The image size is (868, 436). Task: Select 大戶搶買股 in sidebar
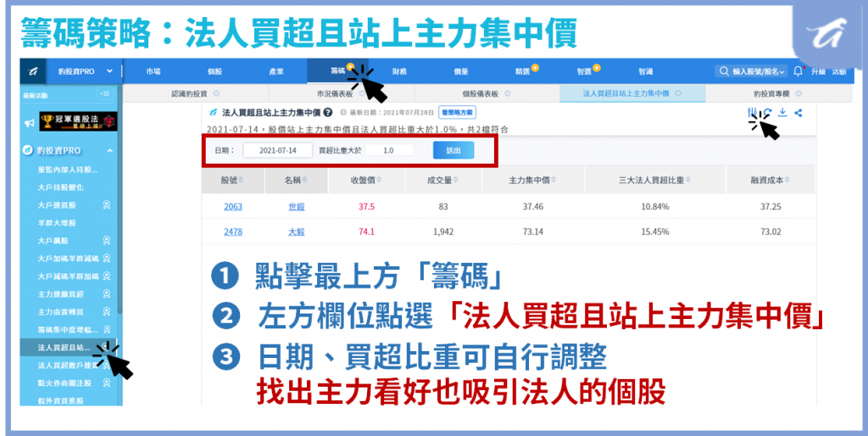pos(57,205)
